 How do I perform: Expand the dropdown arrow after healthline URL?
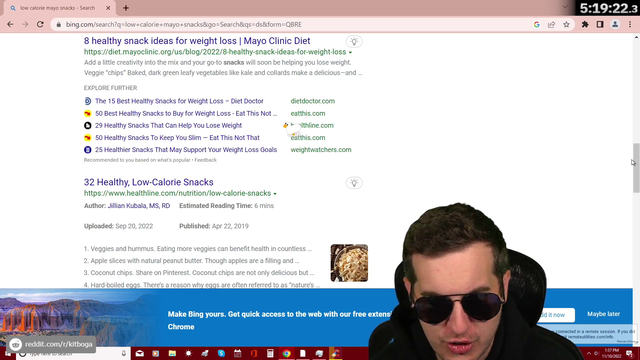pos(275,194)
